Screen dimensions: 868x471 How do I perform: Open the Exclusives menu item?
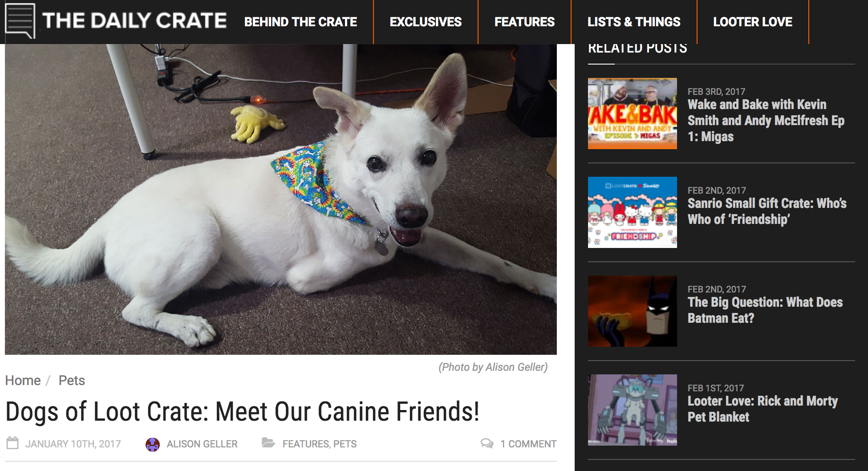[426, 22]
